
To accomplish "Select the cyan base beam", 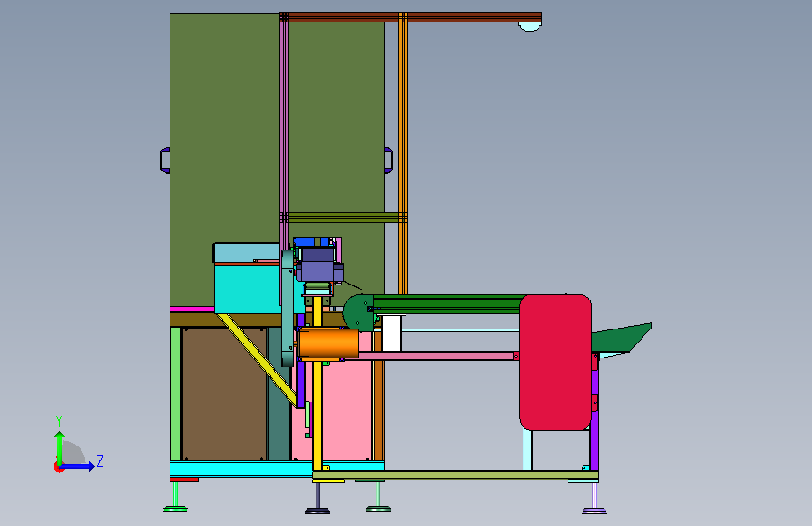I will (241, 469).
